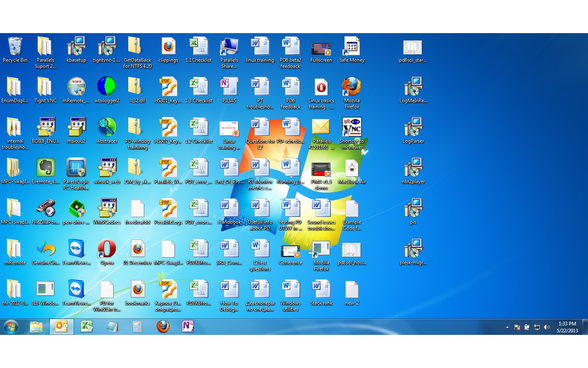Select the ParetoLogic PC Health icon
The image size is (588, 368).
76,168
